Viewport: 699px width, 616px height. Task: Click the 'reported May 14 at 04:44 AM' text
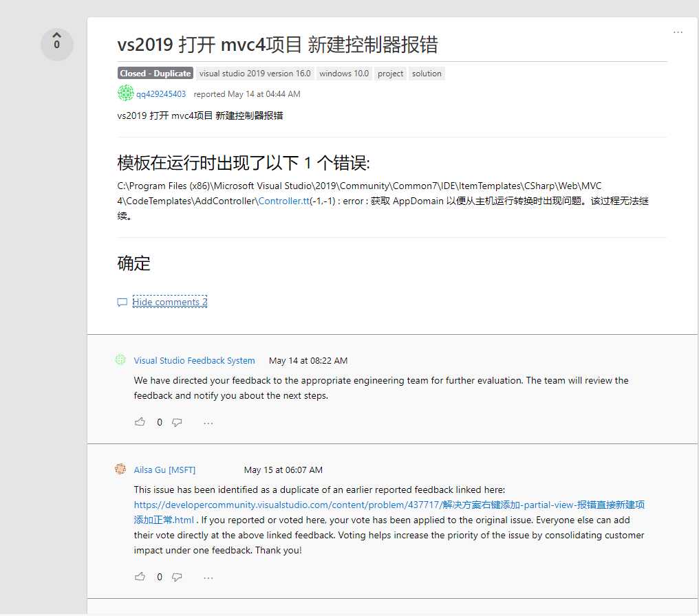[247, 94]
